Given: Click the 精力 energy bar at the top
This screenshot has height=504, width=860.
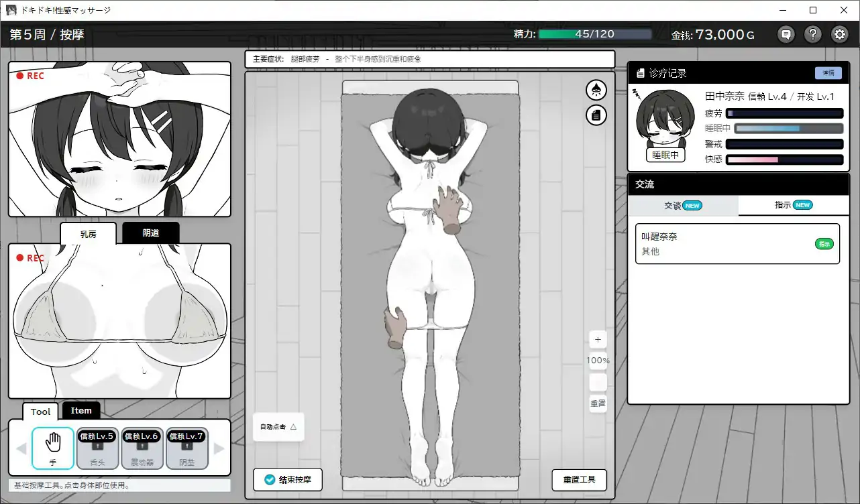Looking at the screenshot, I should coord(596,34).
